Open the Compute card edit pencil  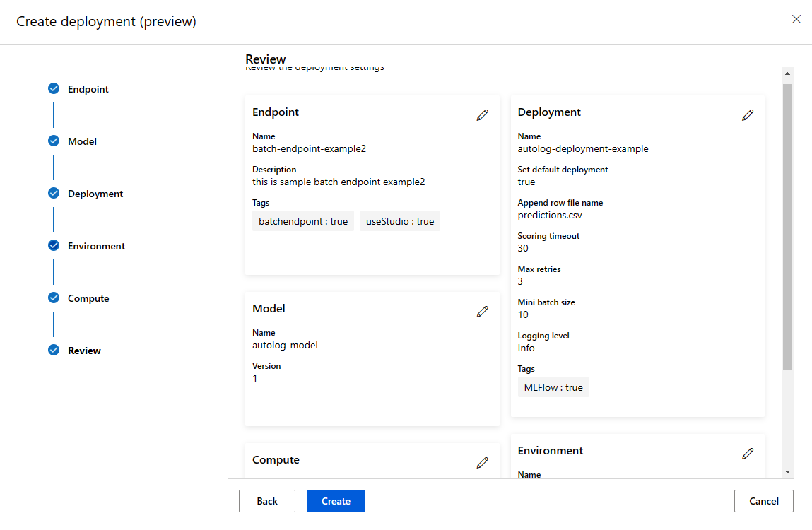483,463
